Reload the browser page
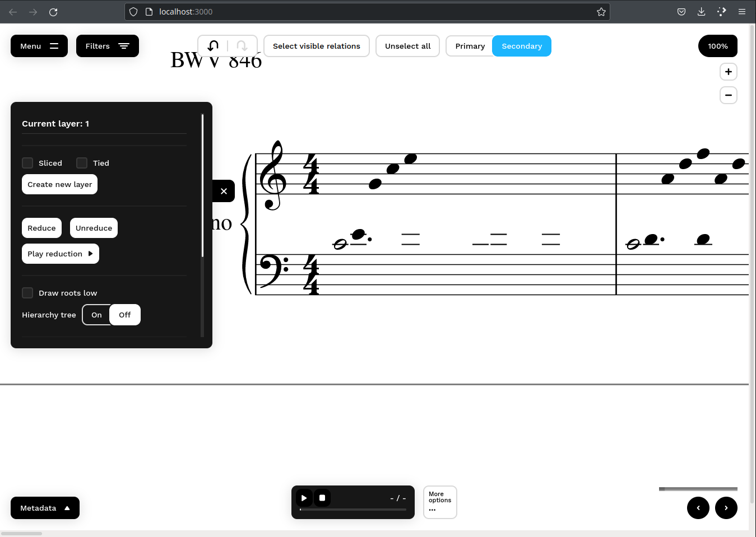The image size is (756, 537). pyautogui.click(x=53, y=12)
